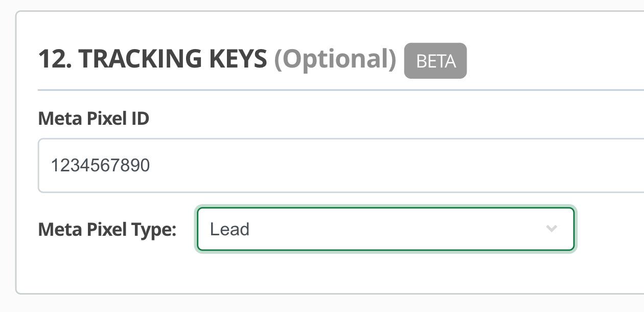Click the "(Optional)" heading text
Viewport: 644px width, 312px height.
335,59
